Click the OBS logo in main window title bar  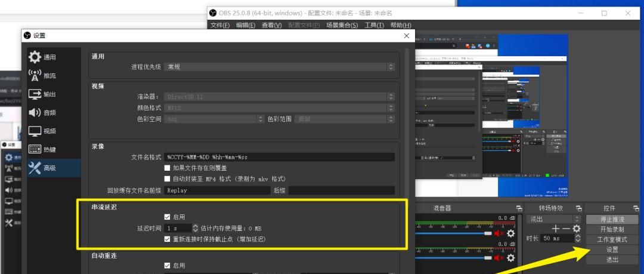pyautogui.click(x=213, y=13)
